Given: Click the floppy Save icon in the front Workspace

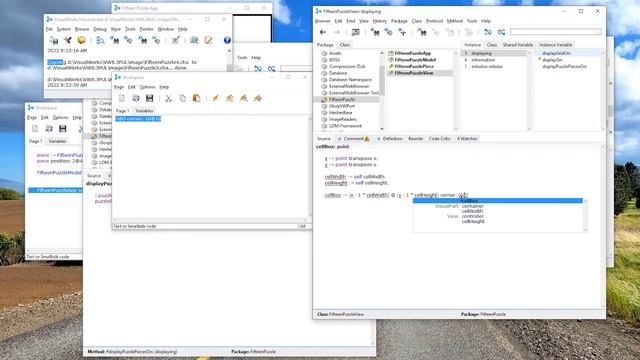Looking at the screenshot, I should [x=149, y=98].
